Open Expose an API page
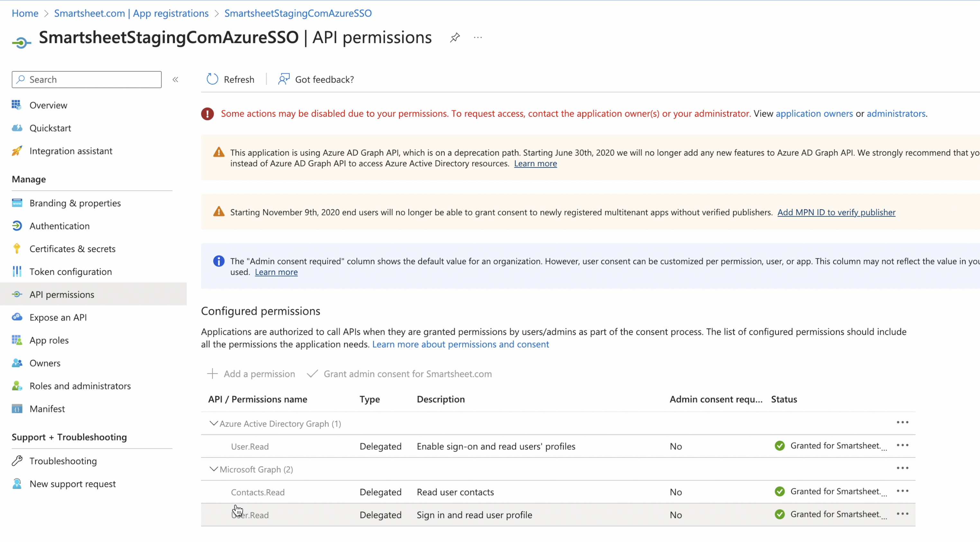The image size is (980, 542). [58, 317]
